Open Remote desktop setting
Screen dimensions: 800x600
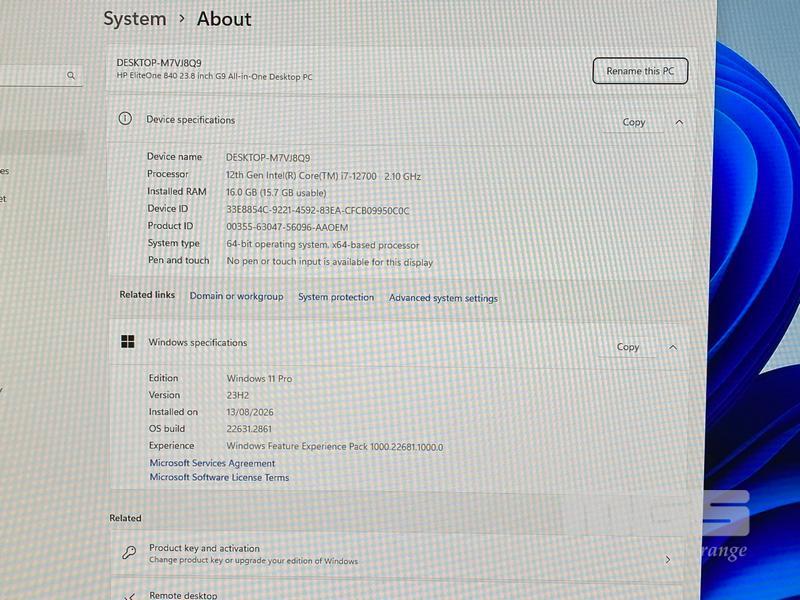pos(397,591)
